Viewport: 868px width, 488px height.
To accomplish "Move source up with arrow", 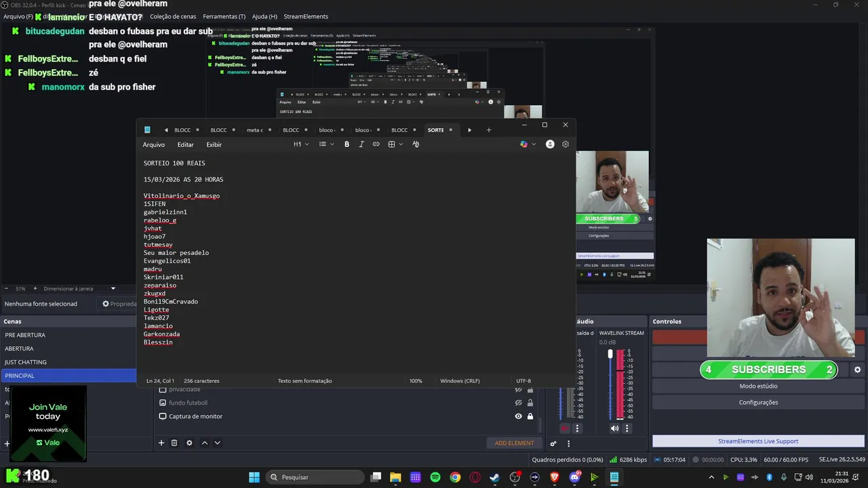I will click(204, 443).
